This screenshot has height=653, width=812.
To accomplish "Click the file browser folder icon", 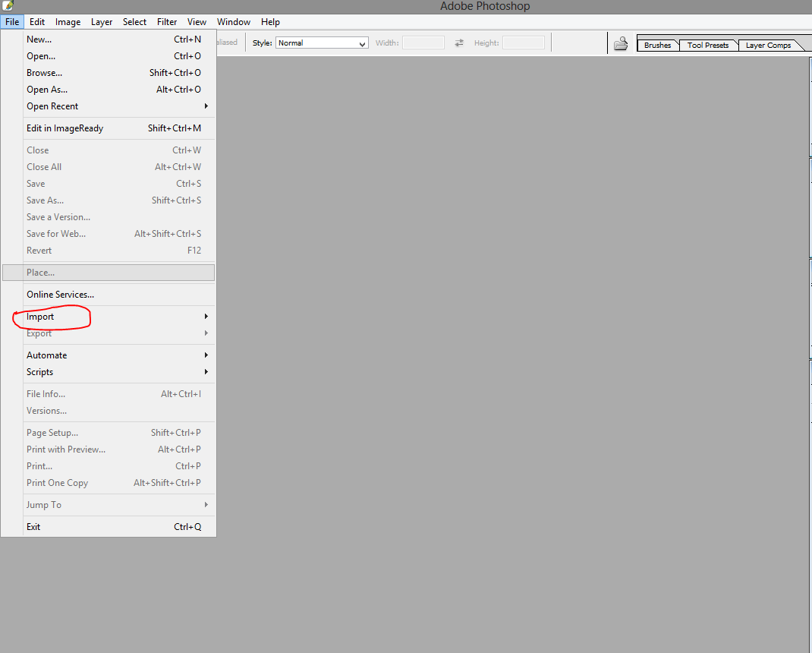I will click(621, 43).
